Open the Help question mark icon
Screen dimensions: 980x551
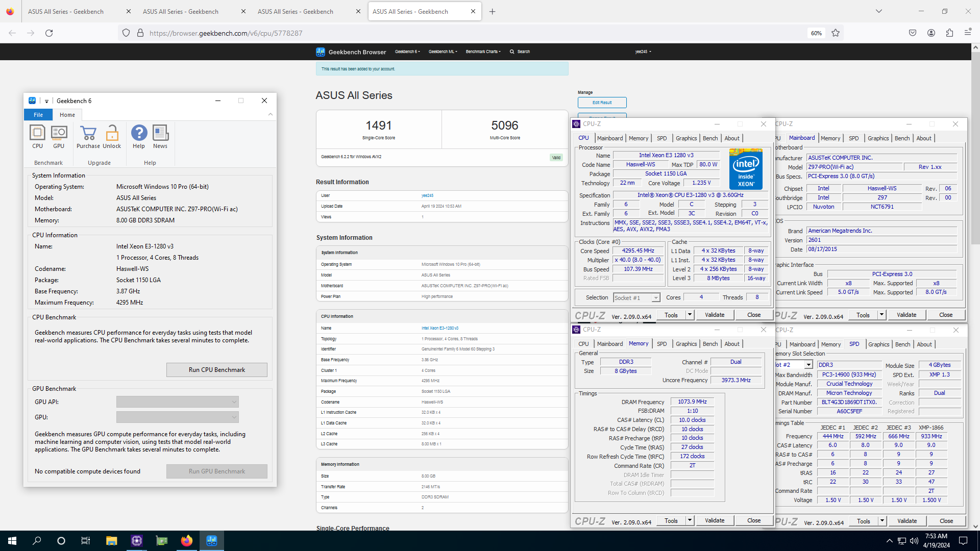point(139,137)
